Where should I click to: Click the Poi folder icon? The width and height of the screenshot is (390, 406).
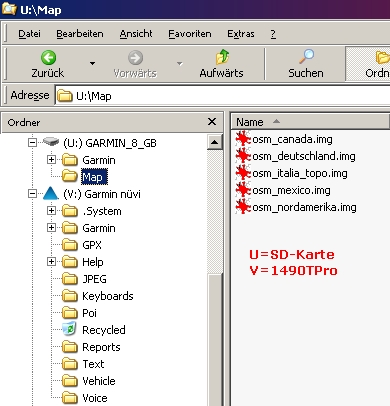point(70,313)
